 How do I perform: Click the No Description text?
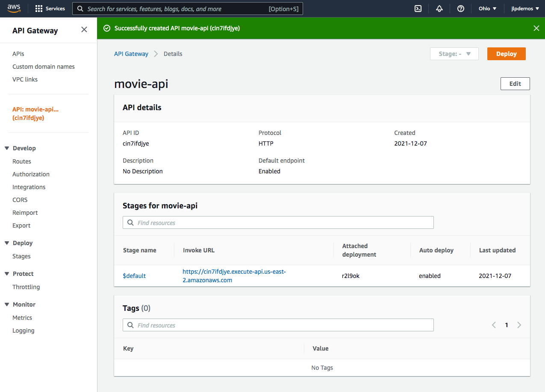pyautogui.click(x=143, y=171)
